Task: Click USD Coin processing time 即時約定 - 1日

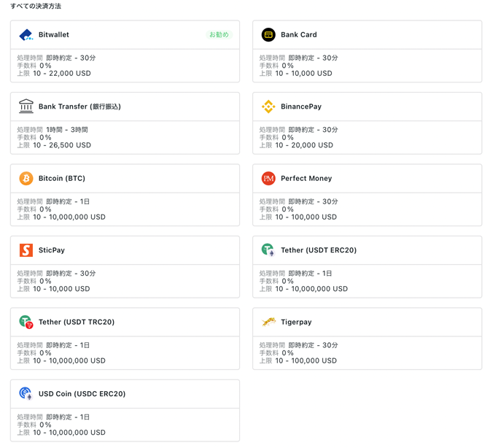Action: coord(68,417)
